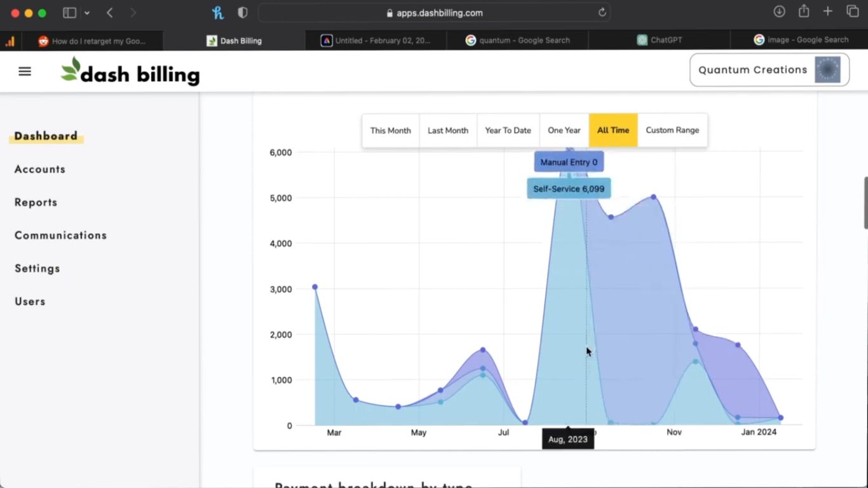Click the address bar apps.dashbilling.com
Viewport: 868px width, 488px height.
434,13
